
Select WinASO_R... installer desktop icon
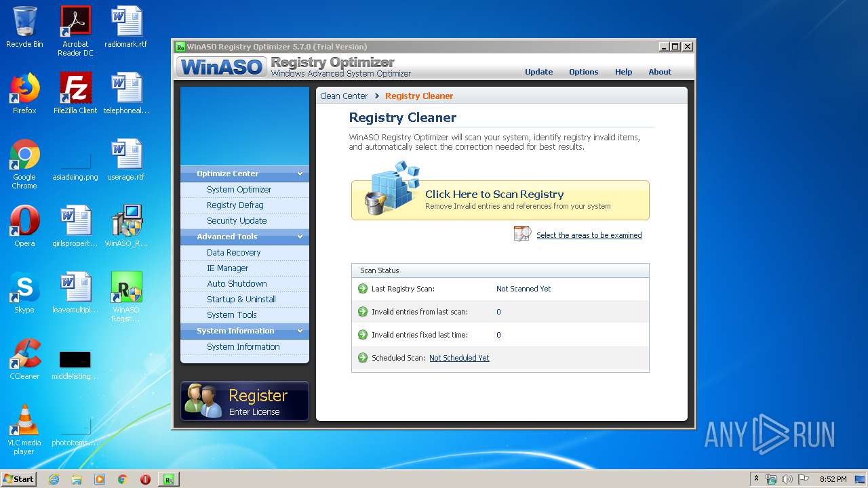tap(126, 226)
